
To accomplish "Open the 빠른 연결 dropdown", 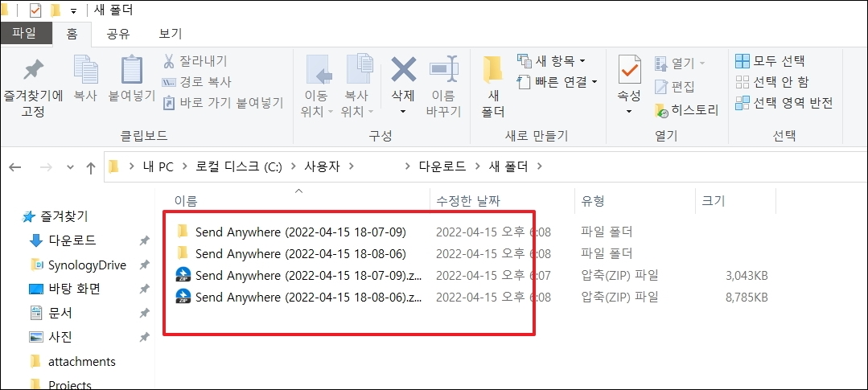I will click(557, 82).
